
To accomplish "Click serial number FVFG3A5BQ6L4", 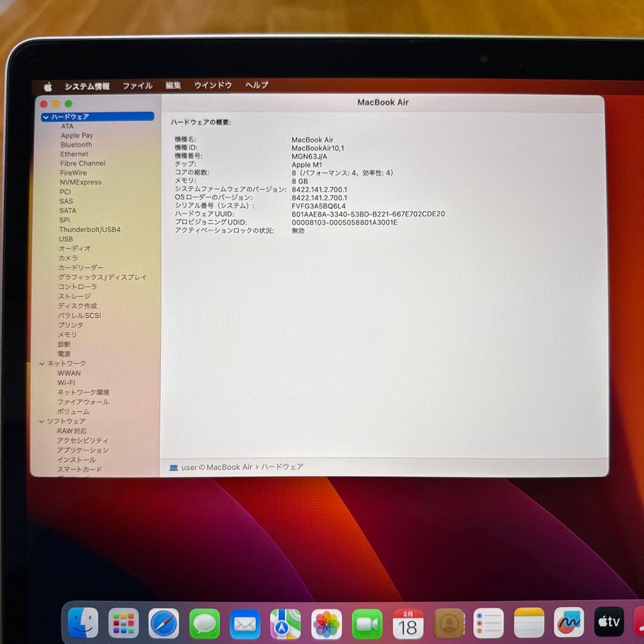I will click(318, 206).
